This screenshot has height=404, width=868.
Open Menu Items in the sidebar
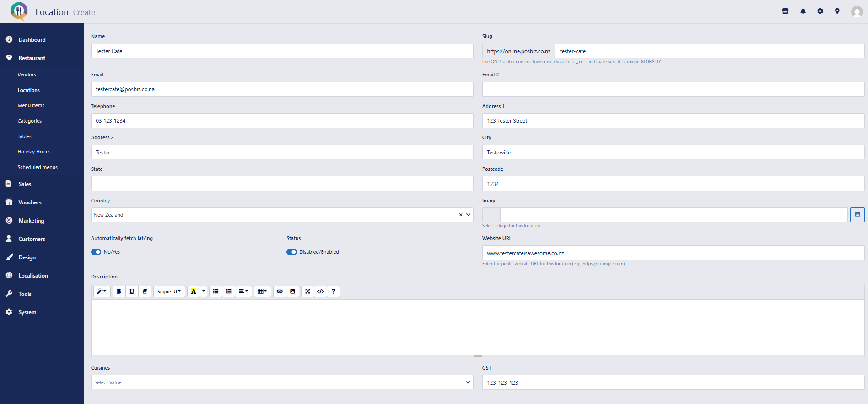(x=31, y=105)
